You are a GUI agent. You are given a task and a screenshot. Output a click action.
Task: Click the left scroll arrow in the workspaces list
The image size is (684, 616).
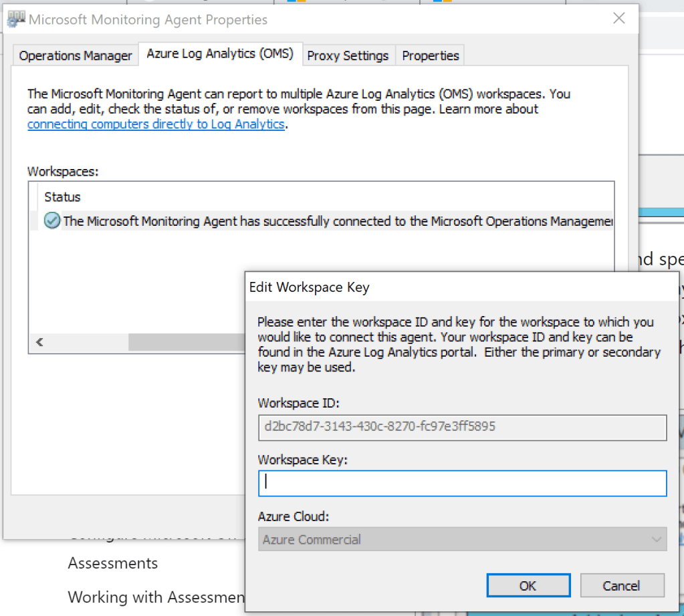pos(39,342)
